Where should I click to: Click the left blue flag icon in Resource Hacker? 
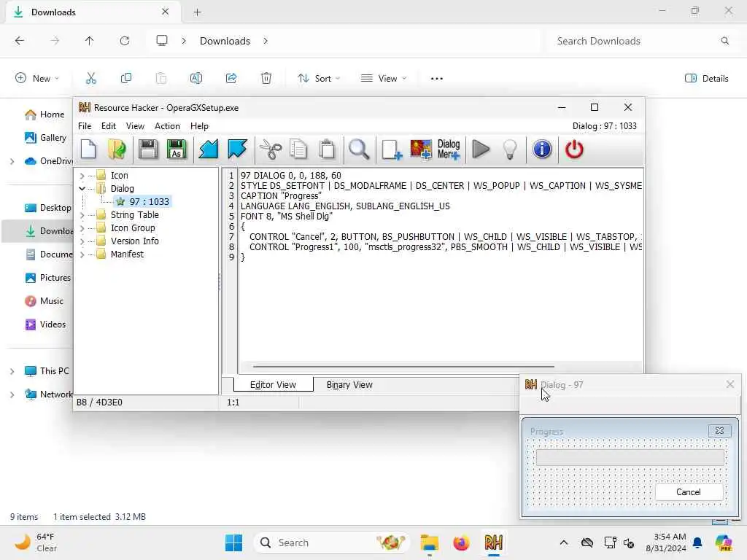tap(208, 149)
